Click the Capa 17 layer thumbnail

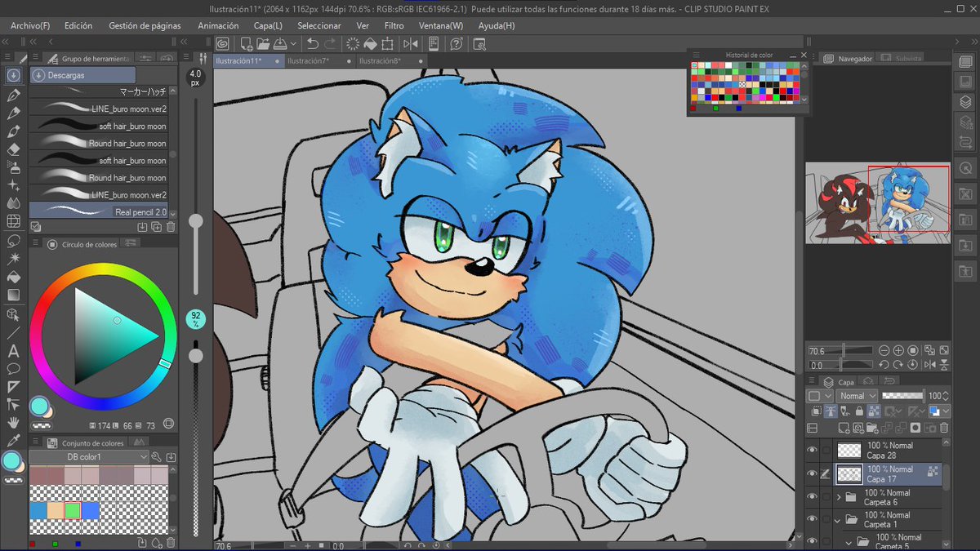point(850,473)
